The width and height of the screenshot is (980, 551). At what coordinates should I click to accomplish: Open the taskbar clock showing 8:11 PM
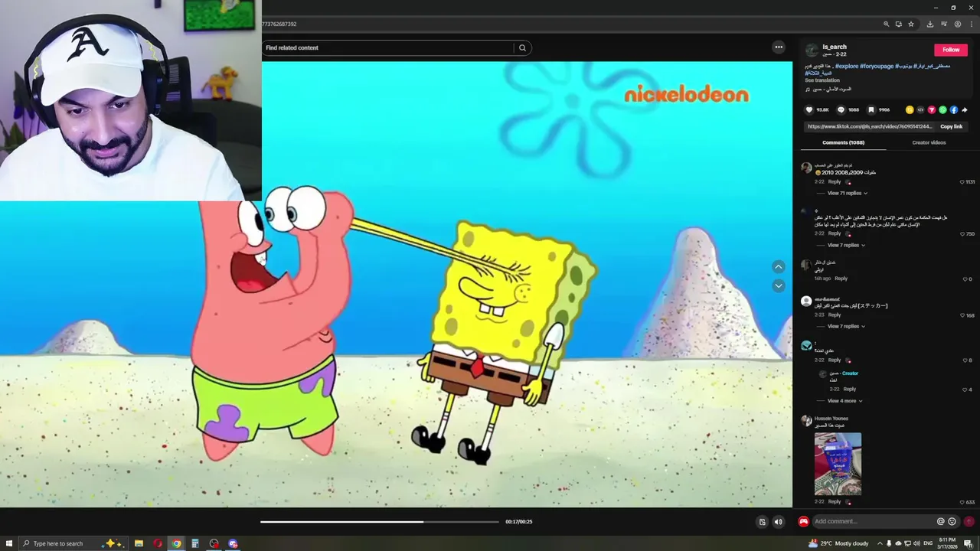click(x=947, y=543)
